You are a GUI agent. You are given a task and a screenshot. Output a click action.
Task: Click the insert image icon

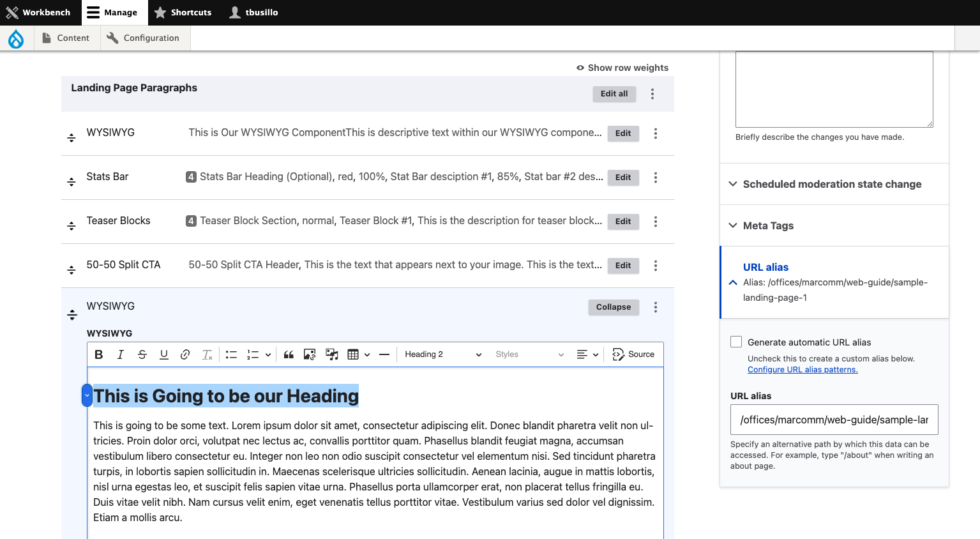click(310, 354)
